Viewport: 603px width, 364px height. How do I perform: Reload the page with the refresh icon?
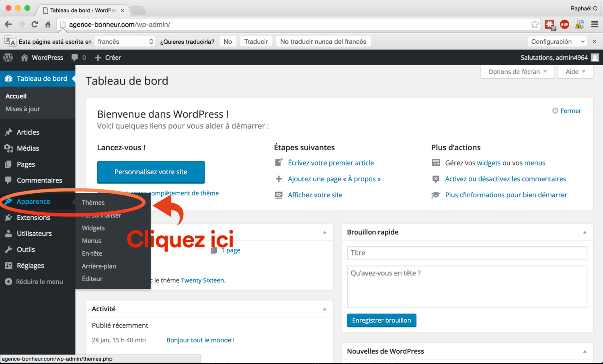(35, 25)
